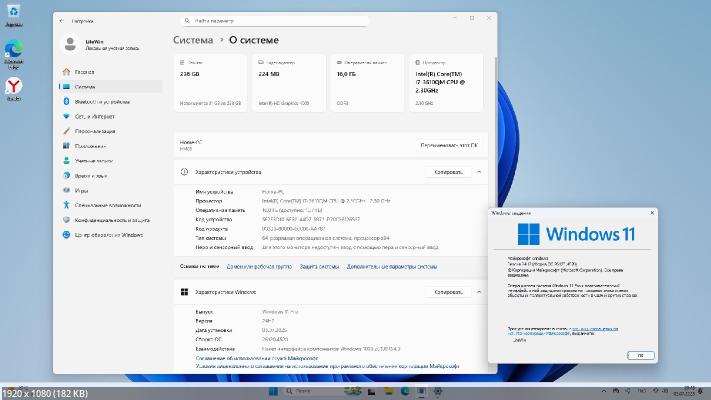The image size is (711, 400).
Task: Open the 16,0 ГБ RAM card
Action: point(367,83)
